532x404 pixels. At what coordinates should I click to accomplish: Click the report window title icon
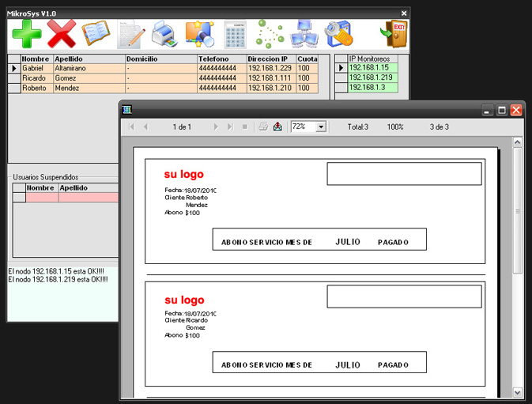tap(127, 110)
